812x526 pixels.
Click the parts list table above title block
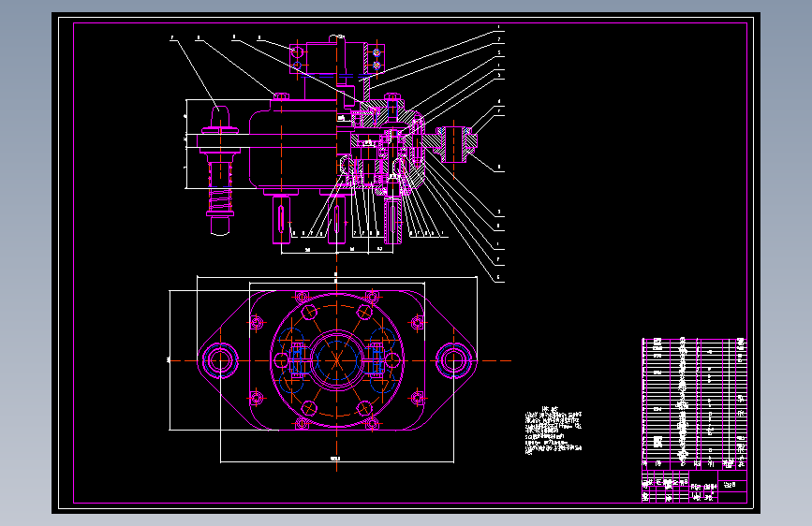tap(694, 403)
